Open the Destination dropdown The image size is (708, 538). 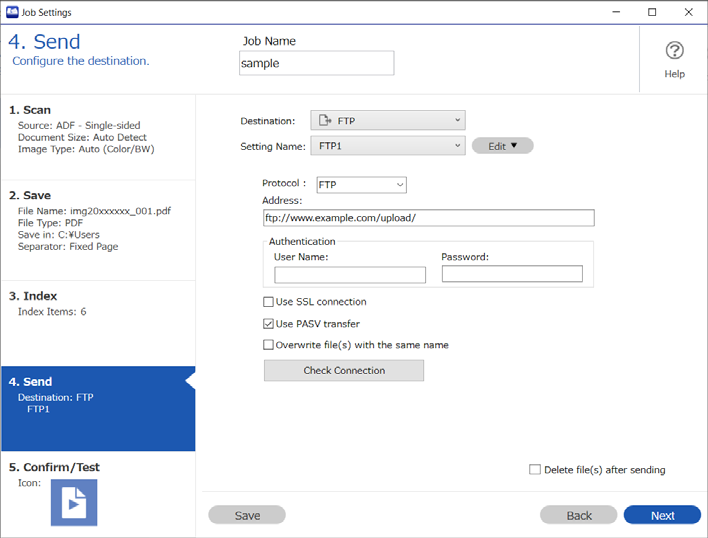(388, 121)
